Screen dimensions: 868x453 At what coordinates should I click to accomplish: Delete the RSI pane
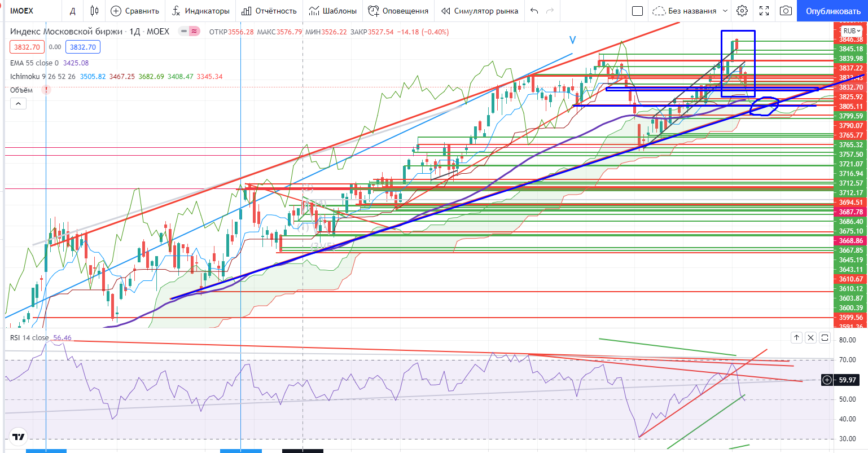tap(810, 338)
